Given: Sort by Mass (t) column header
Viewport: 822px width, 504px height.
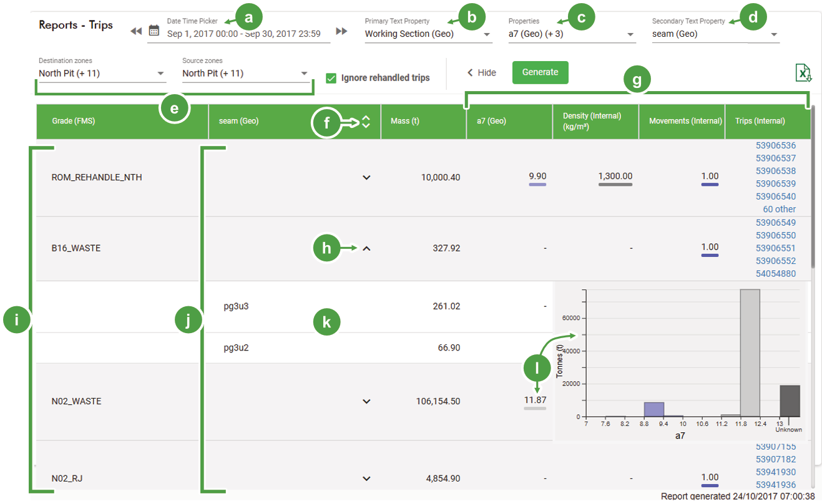Looking at the screenshot, I should pyautogui.click(x=424, y=122).
